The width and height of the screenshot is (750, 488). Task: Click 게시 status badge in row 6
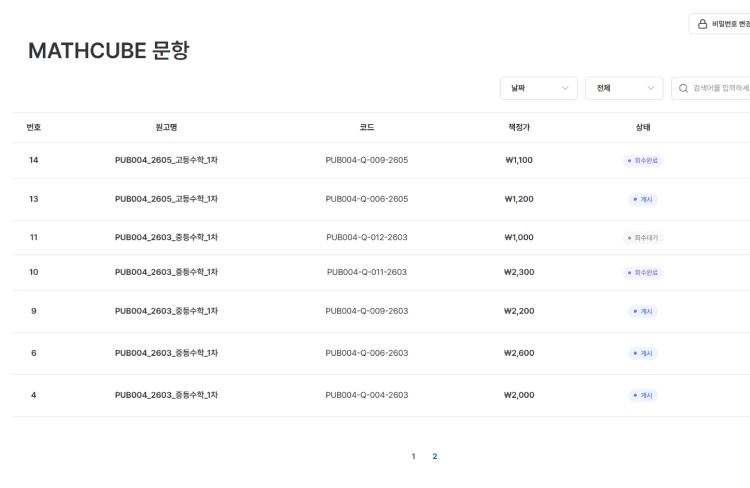643,354
